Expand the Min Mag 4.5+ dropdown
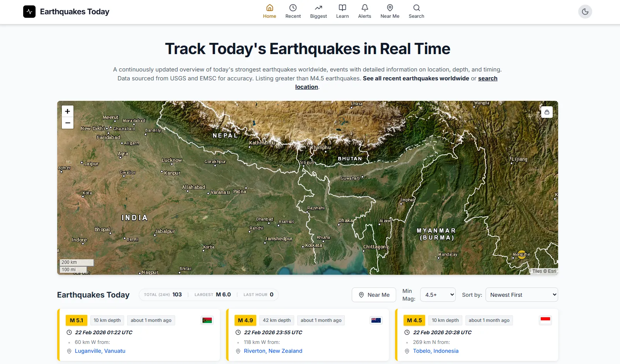Image resolution: width=620 pixels, height=364 pixels. 438,295
